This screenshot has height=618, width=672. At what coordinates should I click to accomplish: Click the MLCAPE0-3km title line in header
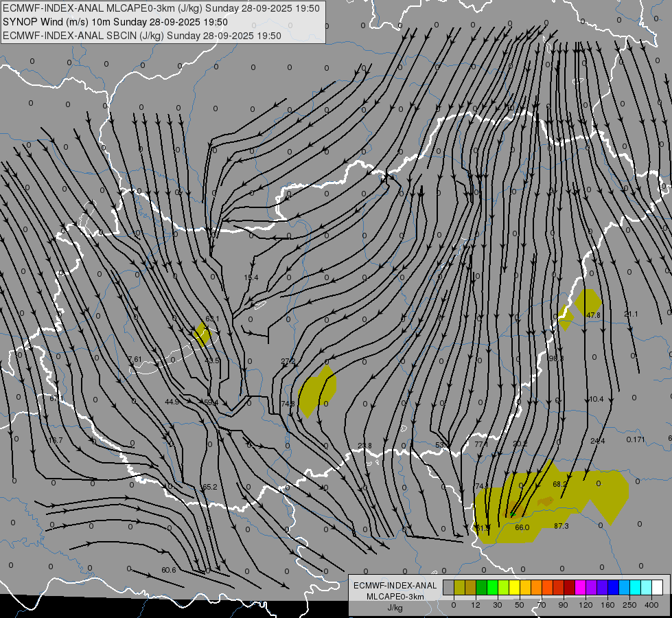click(x=161, y=8)
